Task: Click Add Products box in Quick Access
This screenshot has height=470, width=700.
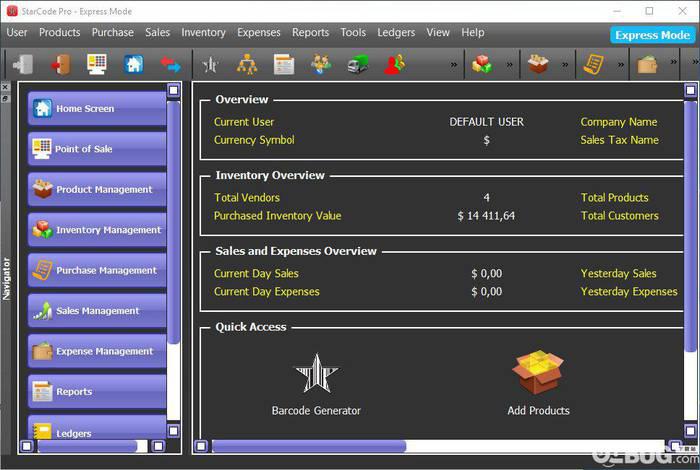Action: tap(538, 383)
